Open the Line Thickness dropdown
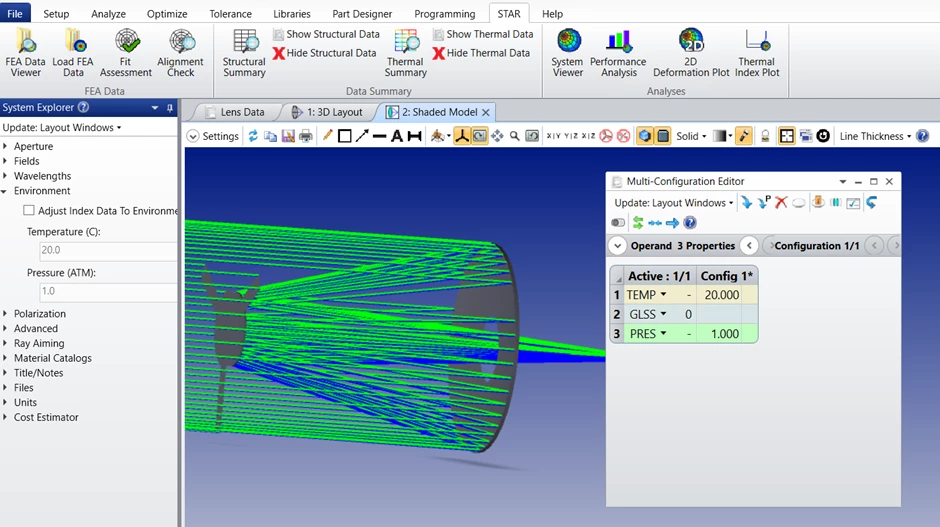This screenshot has height=527, width=940. pos(875,136)
